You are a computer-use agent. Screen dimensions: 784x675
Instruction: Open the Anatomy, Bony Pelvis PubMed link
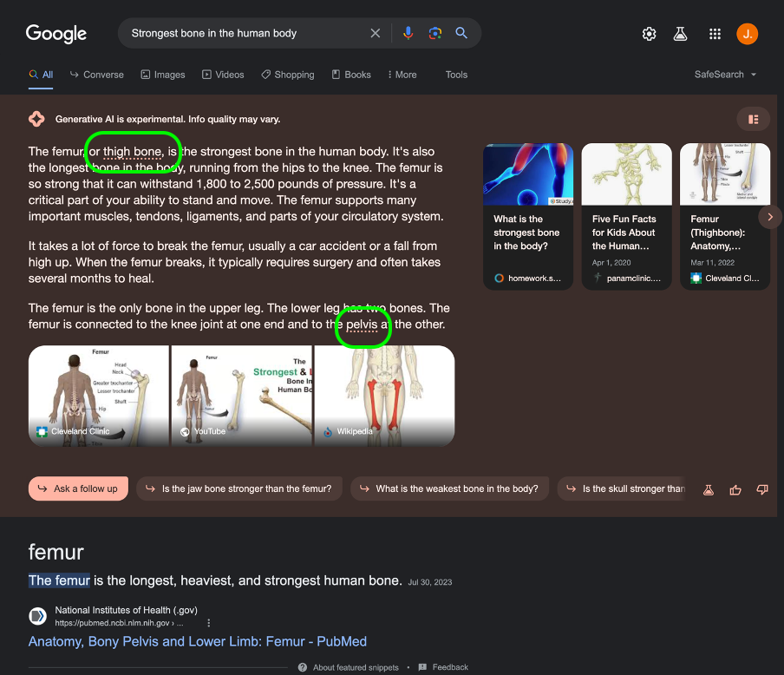198,641
